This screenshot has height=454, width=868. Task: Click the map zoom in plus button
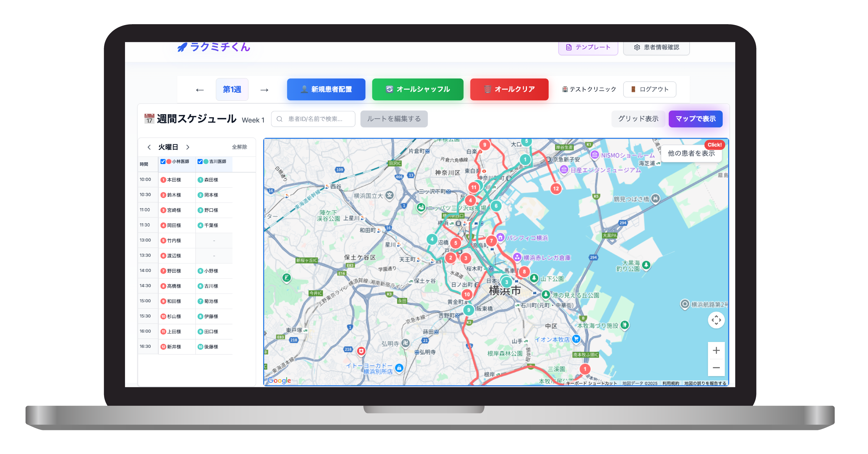[716, 350]
